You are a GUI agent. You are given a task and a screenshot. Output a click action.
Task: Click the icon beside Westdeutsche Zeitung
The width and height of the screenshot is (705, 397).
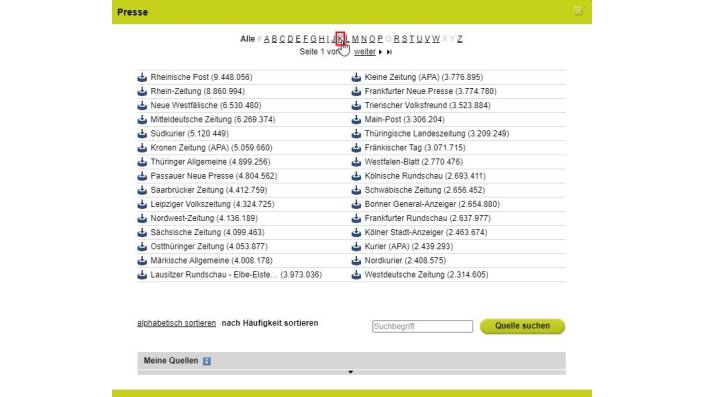click(356, 275)
